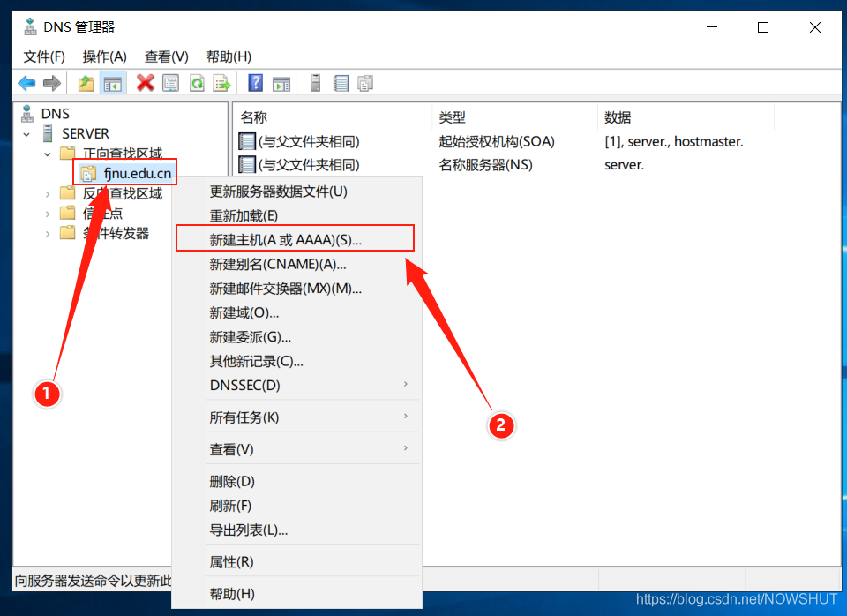Viewport: 847px width, 616px height.
Task: Click the 名称 column header
Action: (332, 117)
